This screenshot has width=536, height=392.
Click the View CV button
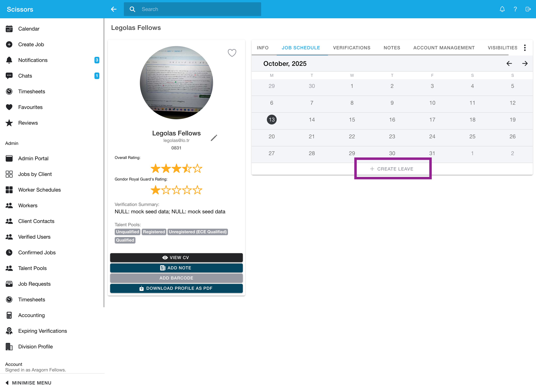point(176,258)
